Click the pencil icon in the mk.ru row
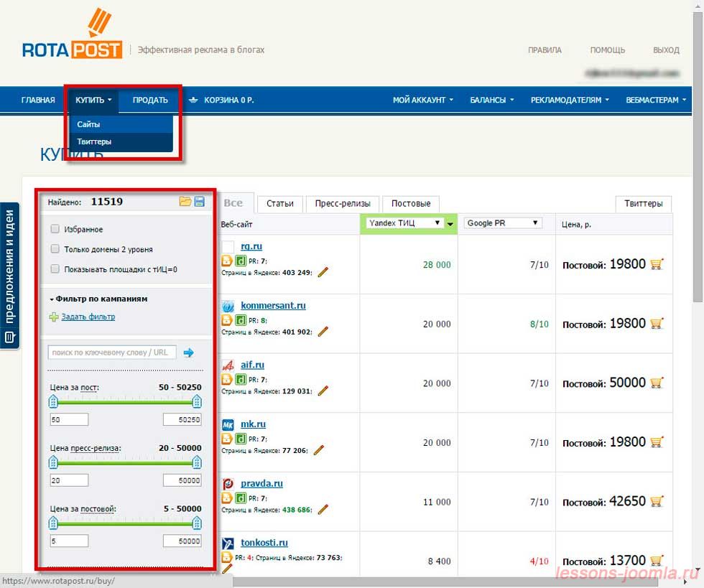 click(319, 449)
